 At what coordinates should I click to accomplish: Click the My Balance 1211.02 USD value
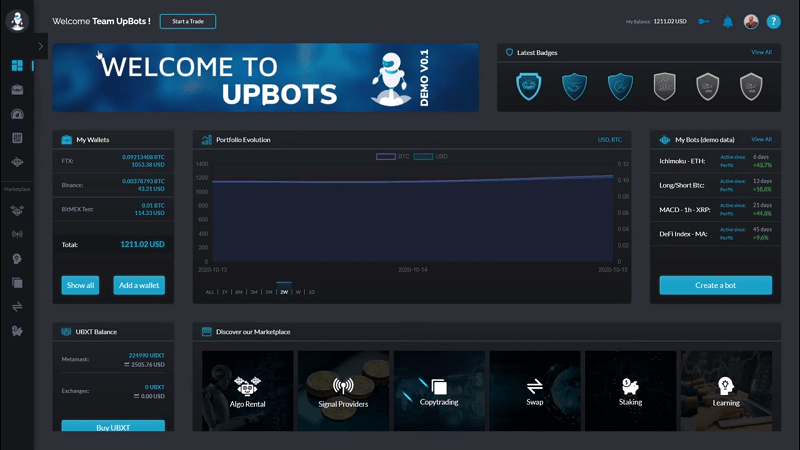tap(670, 21)
